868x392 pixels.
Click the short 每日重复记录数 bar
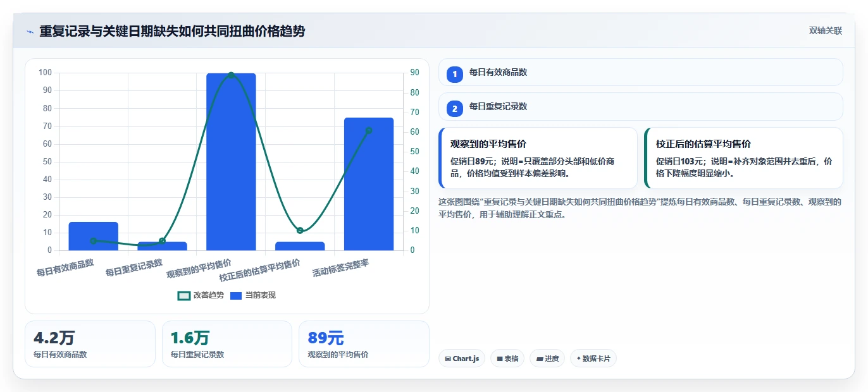point(162,246)
